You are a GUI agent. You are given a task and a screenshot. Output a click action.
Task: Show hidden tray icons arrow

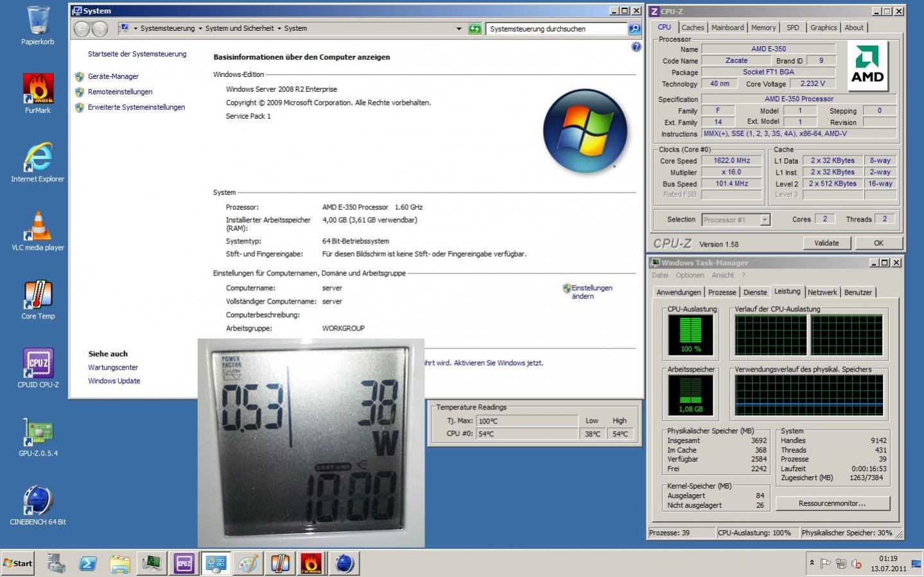pyautogui.click(x=812, y=563)
